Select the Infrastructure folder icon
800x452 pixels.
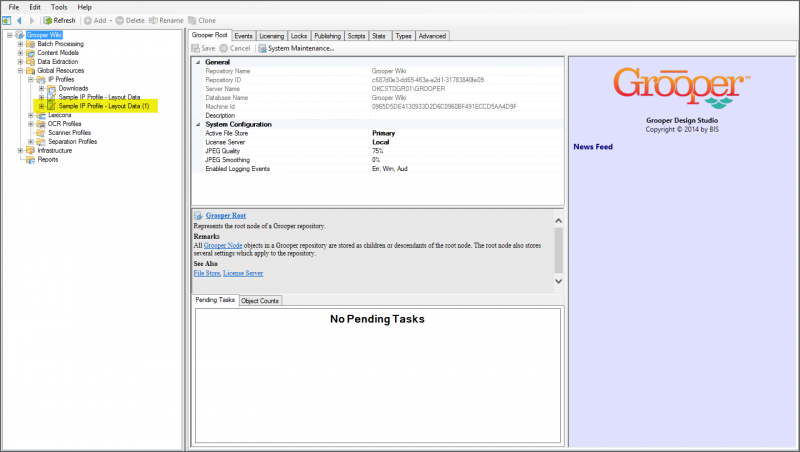(31, 150)
